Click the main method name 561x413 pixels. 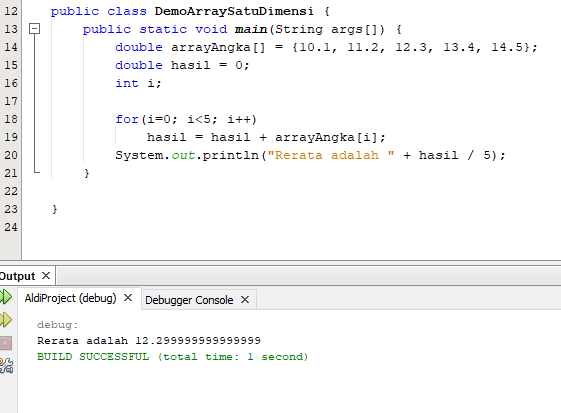pos(251,29)
